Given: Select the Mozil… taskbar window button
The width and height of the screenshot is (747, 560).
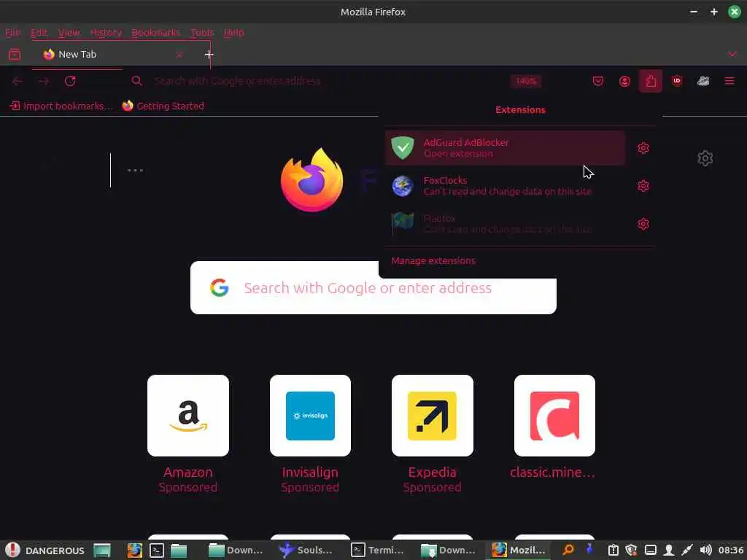Looking at the screenshot, I should [519, 551].
